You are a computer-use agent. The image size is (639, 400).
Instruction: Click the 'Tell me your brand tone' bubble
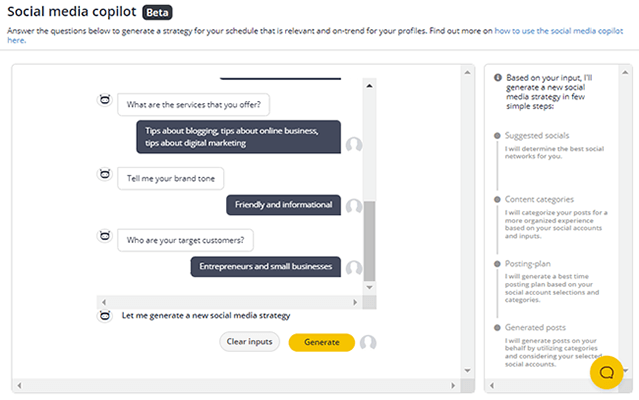[171, 178]
